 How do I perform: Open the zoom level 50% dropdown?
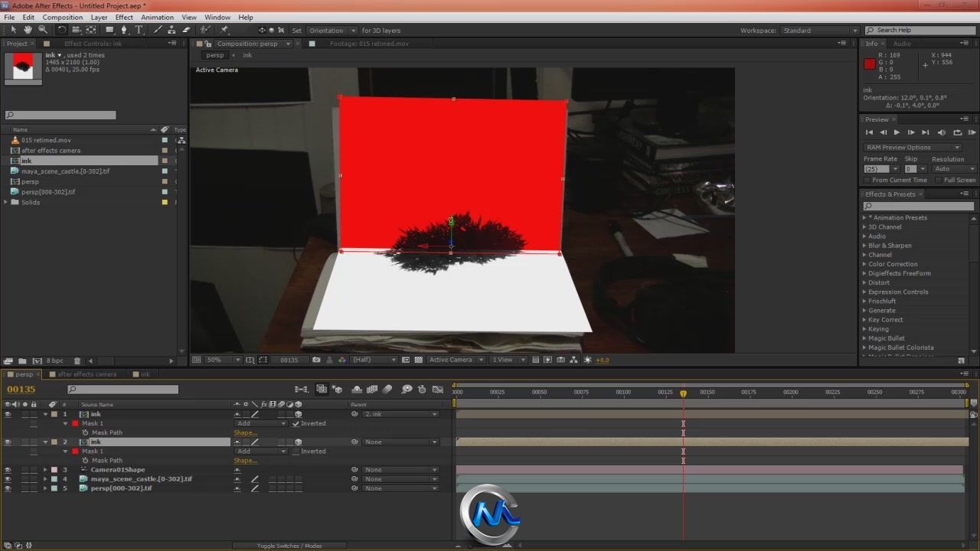[x=224, y=360]
